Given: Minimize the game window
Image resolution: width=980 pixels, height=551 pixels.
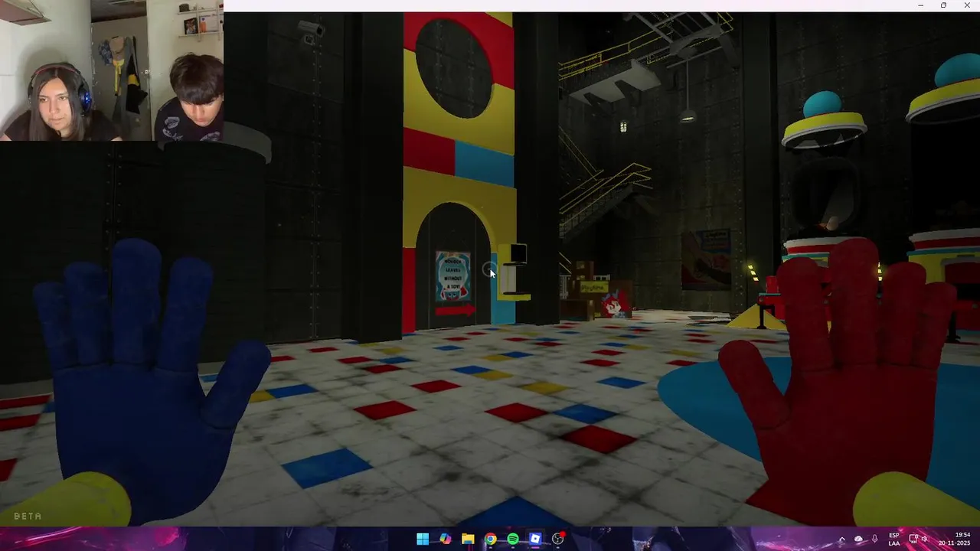Looking at the screenshot, I should click(x=921, y=5).
